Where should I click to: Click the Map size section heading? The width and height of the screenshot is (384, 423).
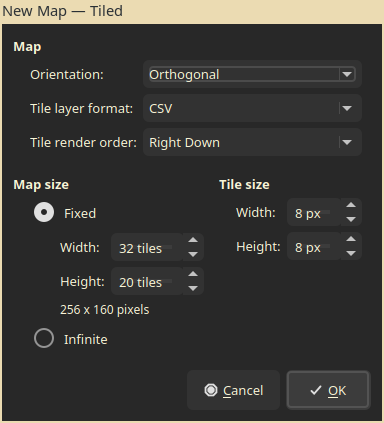(x=41, y=185)
